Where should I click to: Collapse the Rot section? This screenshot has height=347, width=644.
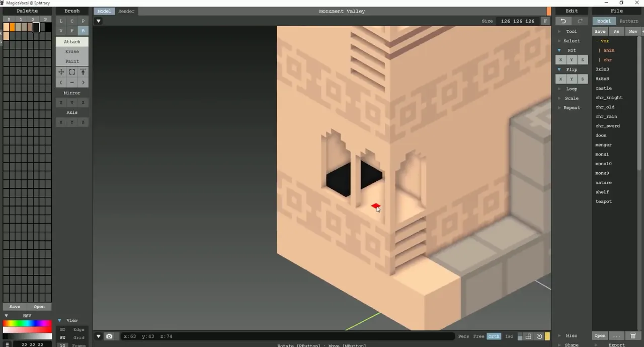[559, 50]
